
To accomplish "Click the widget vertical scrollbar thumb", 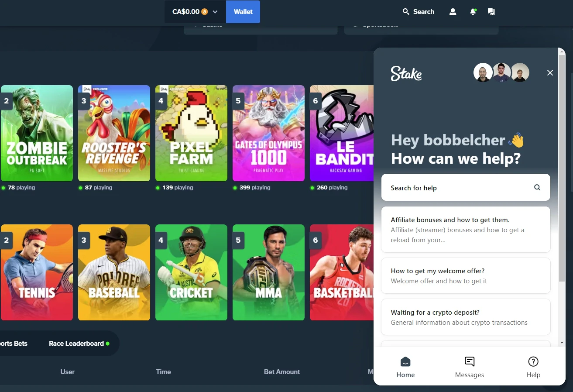I will pyautogui.click(x=562, y=168).
